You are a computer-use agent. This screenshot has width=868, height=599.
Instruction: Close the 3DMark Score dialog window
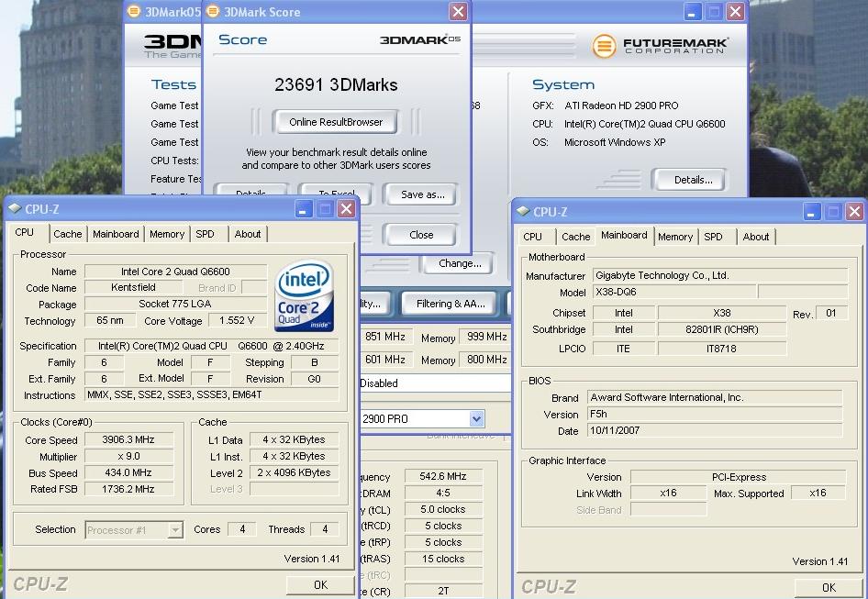[x=458, y=12]
